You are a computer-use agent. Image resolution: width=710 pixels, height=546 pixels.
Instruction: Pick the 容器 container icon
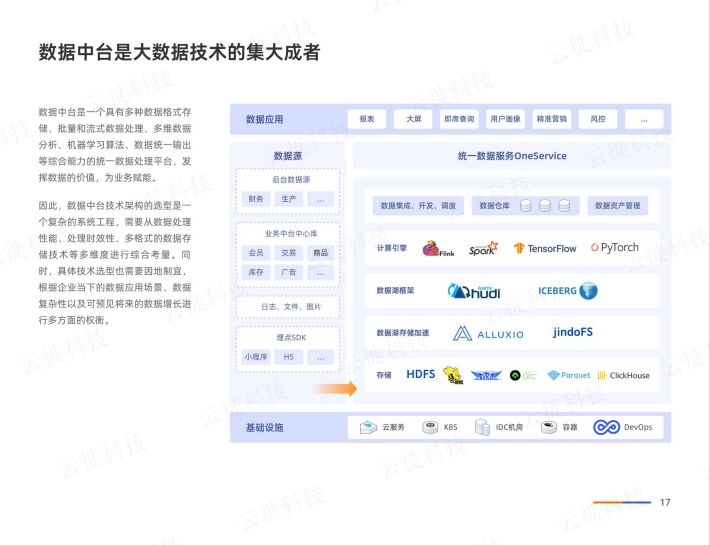(549, 427)
